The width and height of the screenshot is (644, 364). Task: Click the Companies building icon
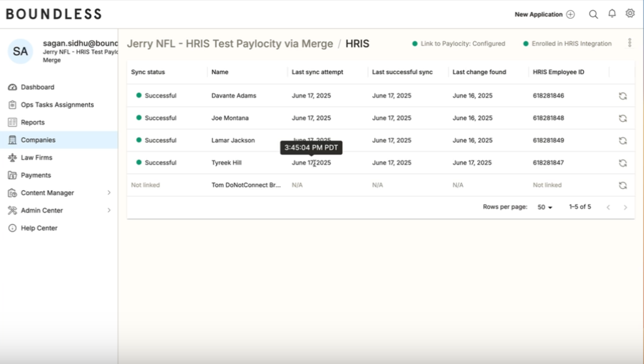tap(12, 140)
